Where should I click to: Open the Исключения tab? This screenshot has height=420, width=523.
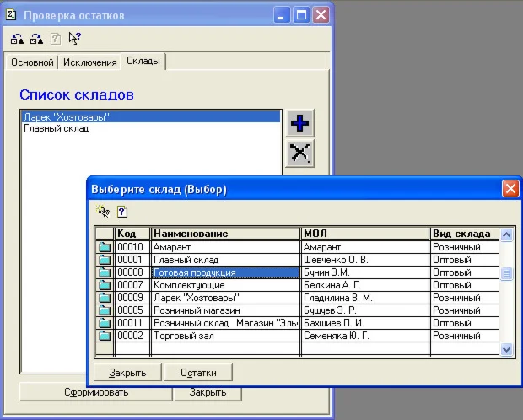(x=89, y=62)
